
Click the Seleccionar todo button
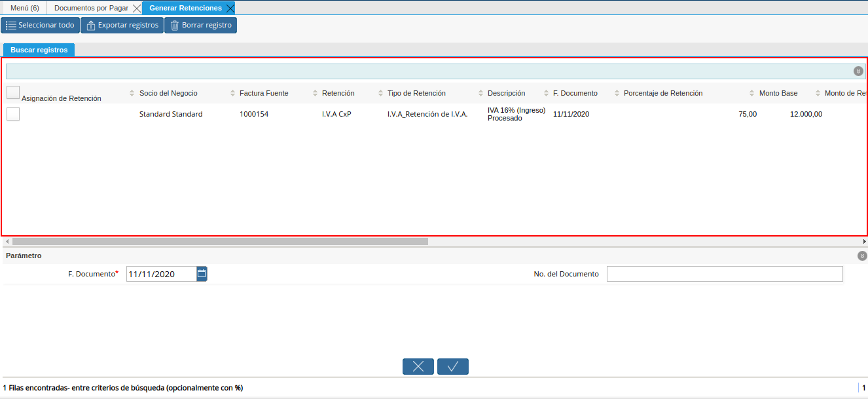point(40,26)
